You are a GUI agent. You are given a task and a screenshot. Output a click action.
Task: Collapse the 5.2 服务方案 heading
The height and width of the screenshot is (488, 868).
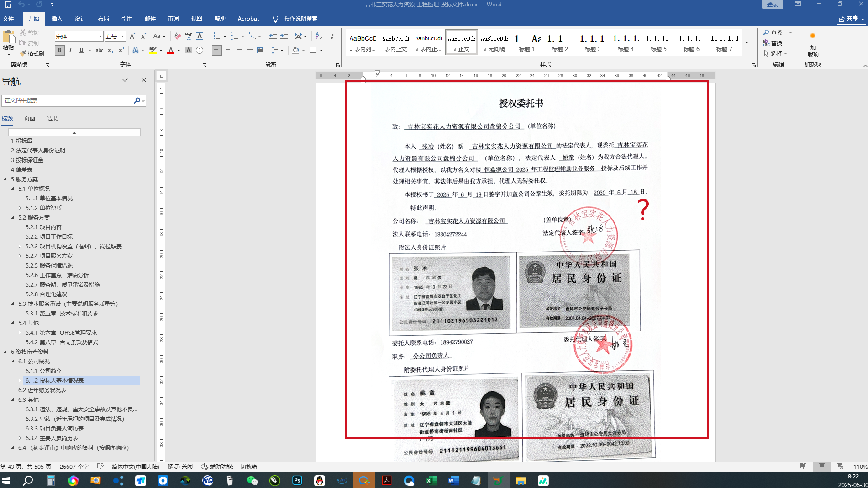click(13, 218)
